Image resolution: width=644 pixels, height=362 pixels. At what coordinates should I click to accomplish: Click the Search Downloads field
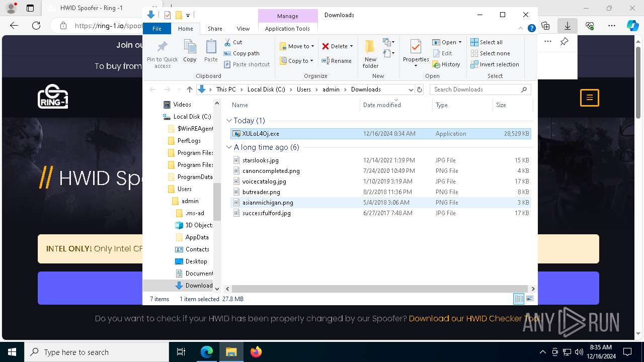click(480, 89)
